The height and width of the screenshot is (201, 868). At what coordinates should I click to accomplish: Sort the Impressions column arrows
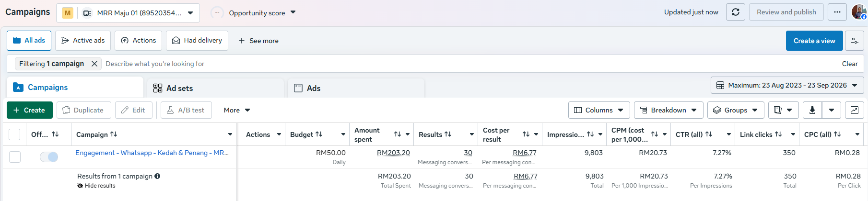tap(590, 134)
